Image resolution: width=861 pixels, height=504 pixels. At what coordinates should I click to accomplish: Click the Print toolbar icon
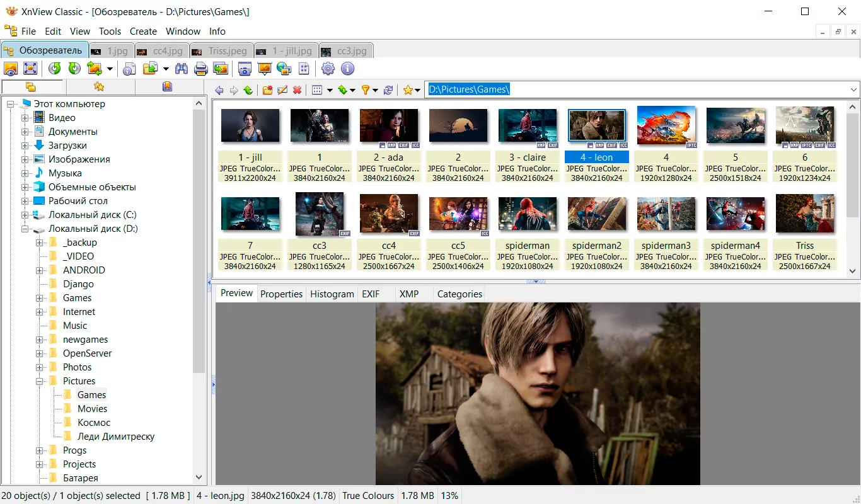pyautogui.click(x=201, y=69)
